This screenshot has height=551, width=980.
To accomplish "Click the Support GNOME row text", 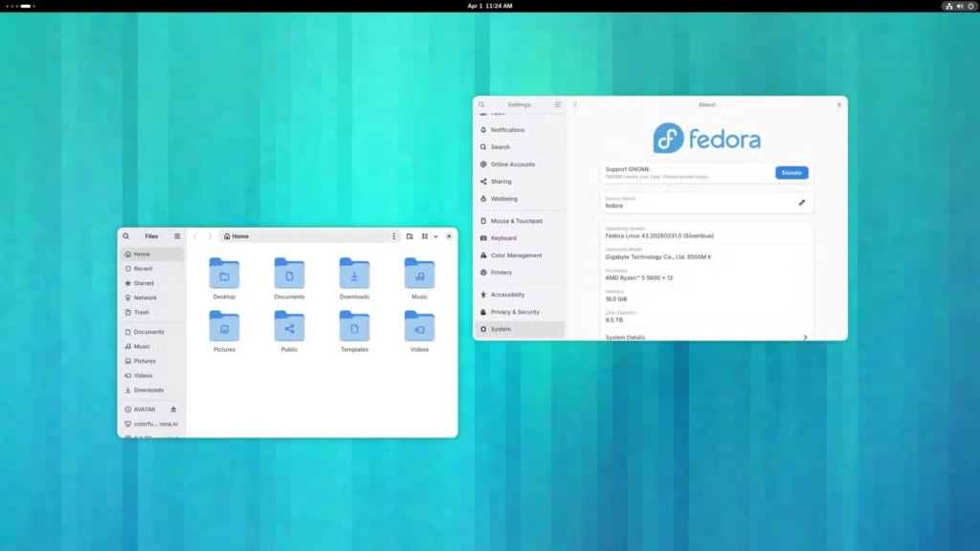I will pyautogui.click(x=627, y=169).
